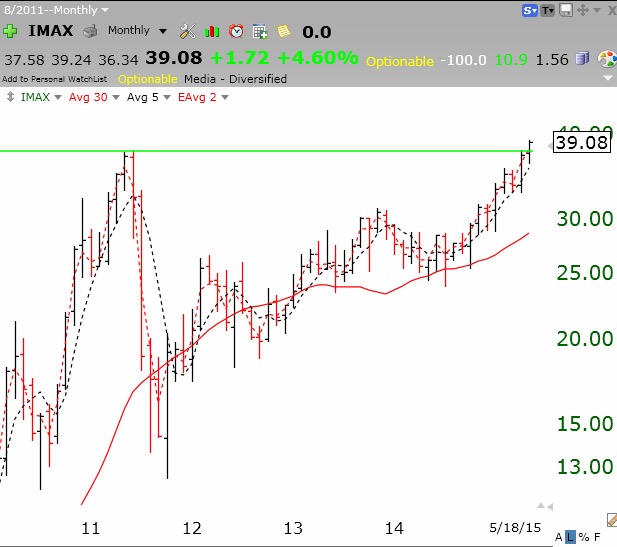Click the open price 37.58
Image resolution: width=617 pixels, height=547 pixels.
point(24,60)
